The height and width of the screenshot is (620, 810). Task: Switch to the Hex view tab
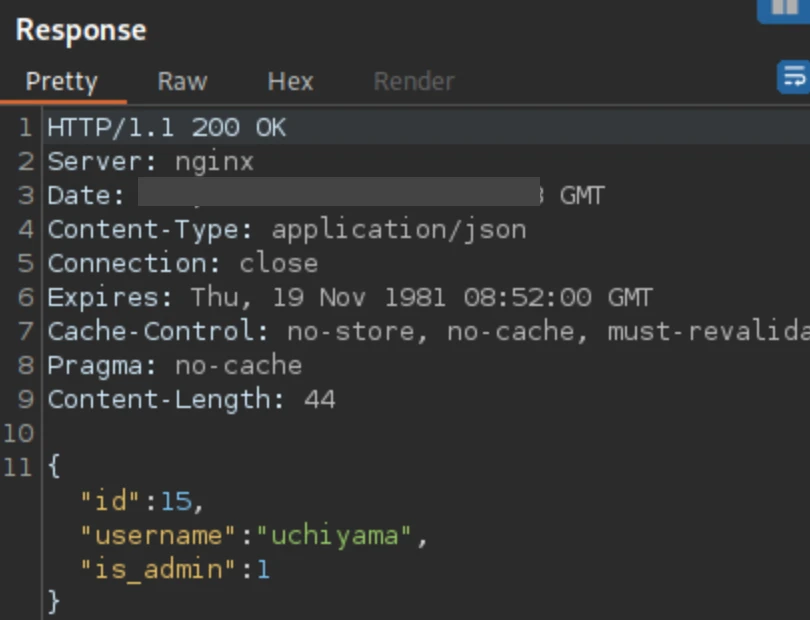coord(290,81)
